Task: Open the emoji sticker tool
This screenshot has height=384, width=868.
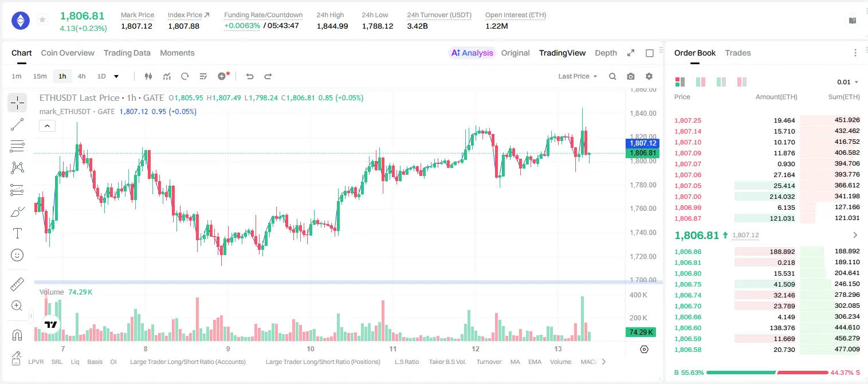Action: click(17, 255)
